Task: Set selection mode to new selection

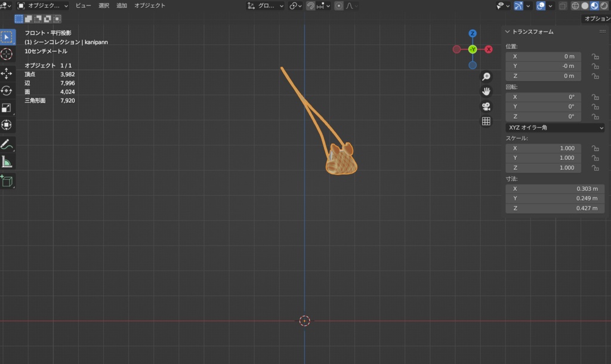Action: (18, 18)
